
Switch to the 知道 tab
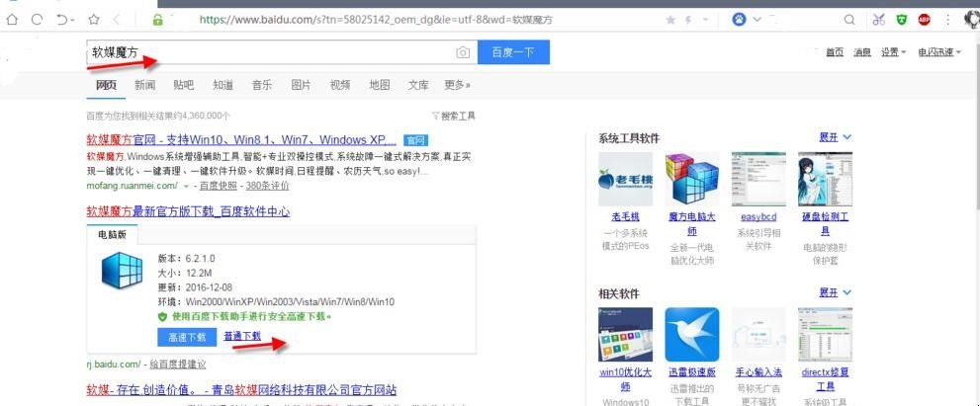click(223, 85)
